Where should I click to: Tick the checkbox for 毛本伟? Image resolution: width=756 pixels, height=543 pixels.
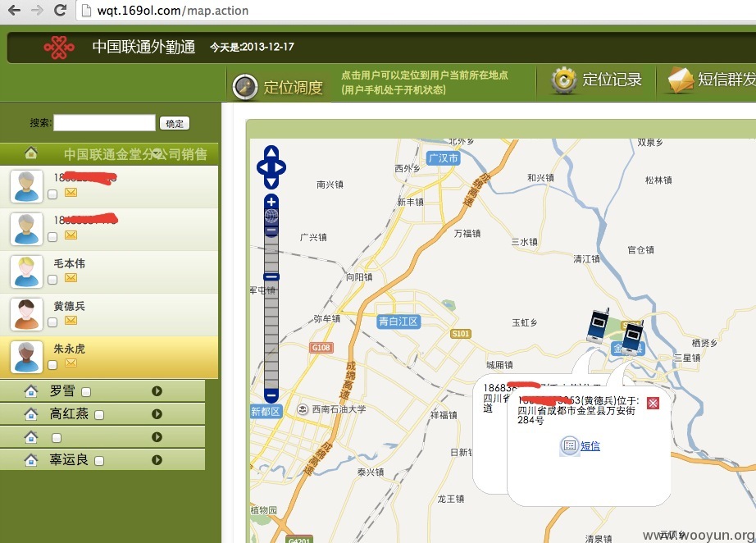pyautogui.click(x=52, y=280)
